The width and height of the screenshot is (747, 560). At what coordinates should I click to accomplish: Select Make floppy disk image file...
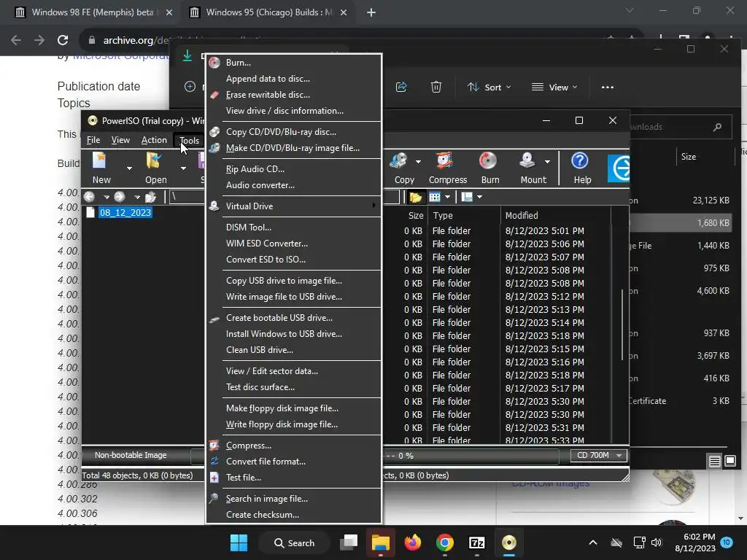pyautogui.click(x=294, y=408)
